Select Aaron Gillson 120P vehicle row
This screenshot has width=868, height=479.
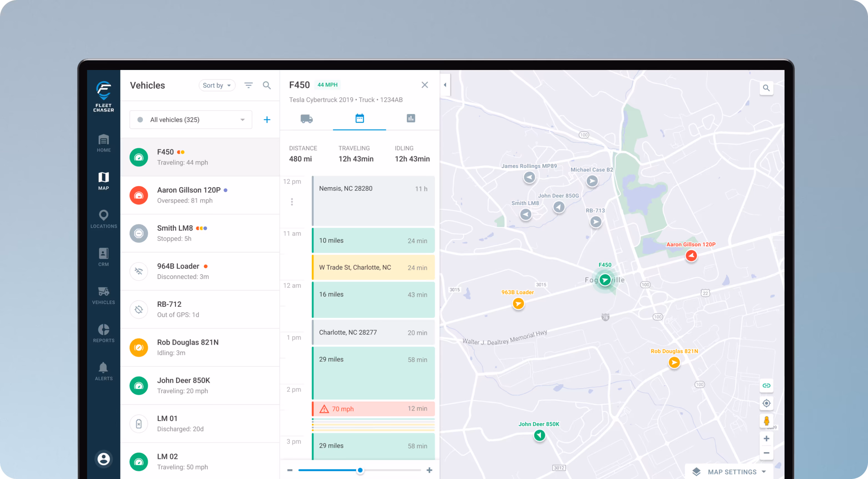pos(200,195)
